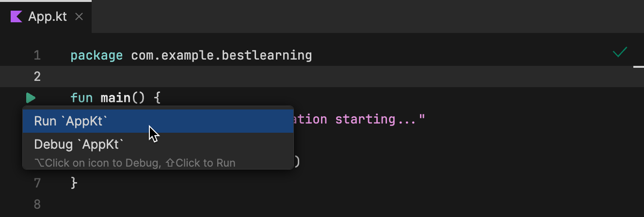Click the "fun" keyword
This screenshot has height=217, width=644.
pyautogui.click(x=81, y=98)
